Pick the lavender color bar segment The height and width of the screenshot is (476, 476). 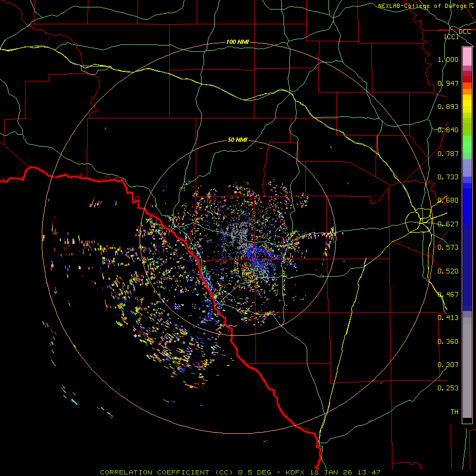(x=467, y=168)
